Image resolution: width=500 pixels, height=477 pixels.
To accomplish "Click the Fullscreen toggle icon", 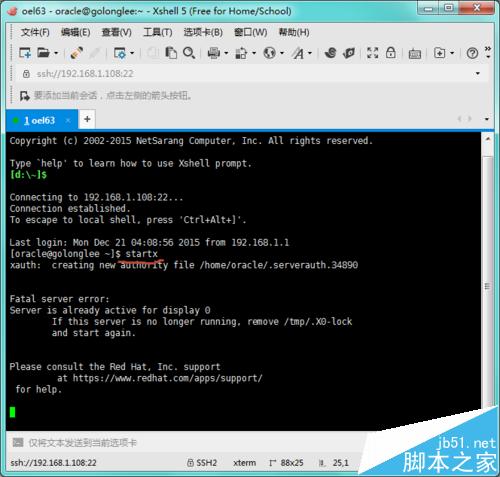I will pyautogui.click(x=372, y=53).
